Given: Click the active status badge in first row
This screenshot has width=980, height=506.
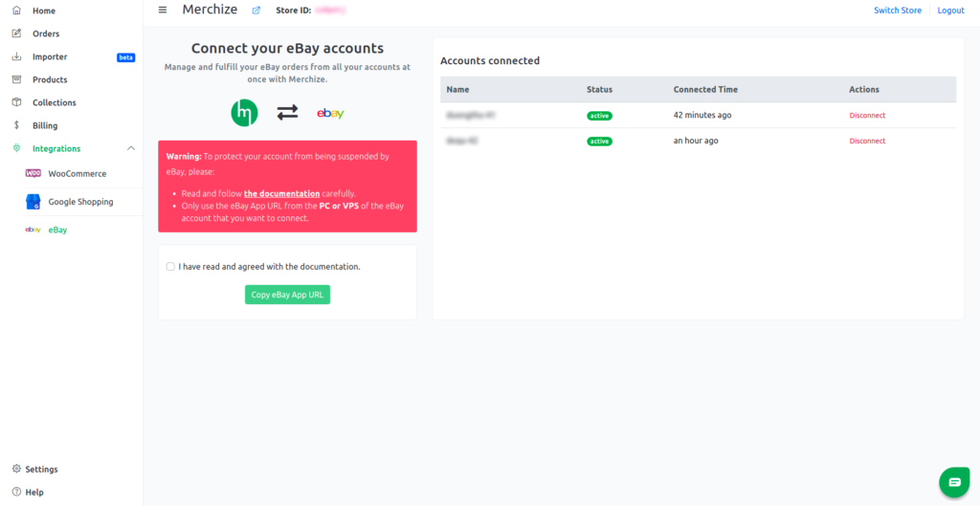Looking at the screenshot, I should coord(599,116).
